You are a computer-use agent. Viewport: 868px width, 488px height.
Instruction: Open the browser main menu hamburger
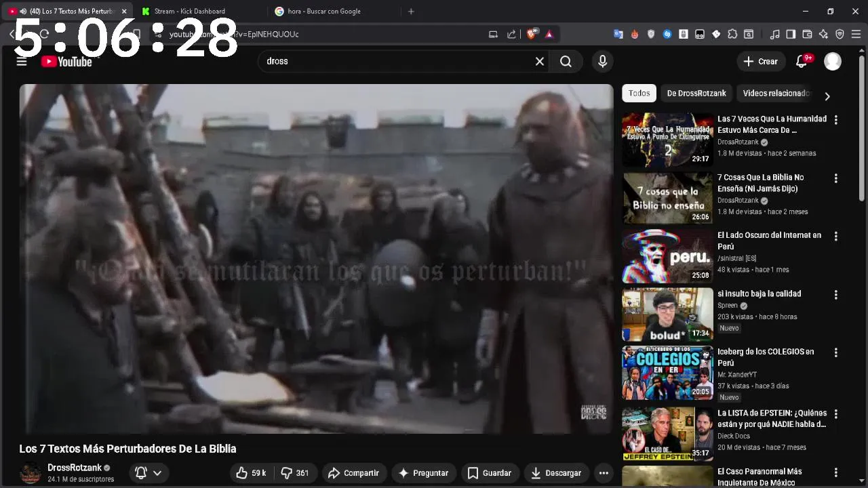tap(856, 34)
